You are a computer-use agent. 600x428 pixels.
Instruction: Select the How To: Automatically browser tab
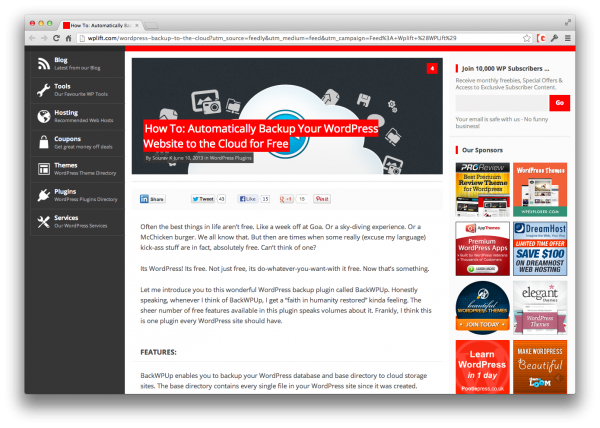pyautogui.click(x=101, y=25)
